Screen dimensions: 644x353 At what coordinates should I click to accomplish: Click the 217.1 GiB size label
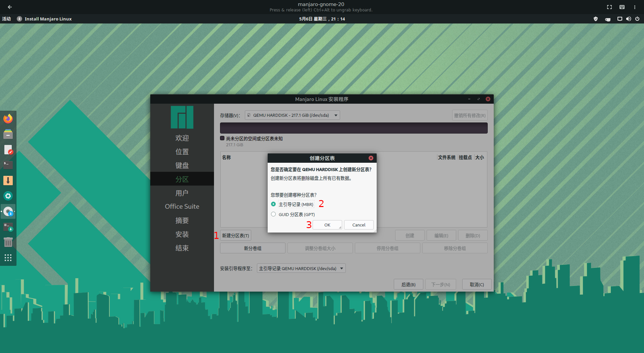[x=234, y=145]
